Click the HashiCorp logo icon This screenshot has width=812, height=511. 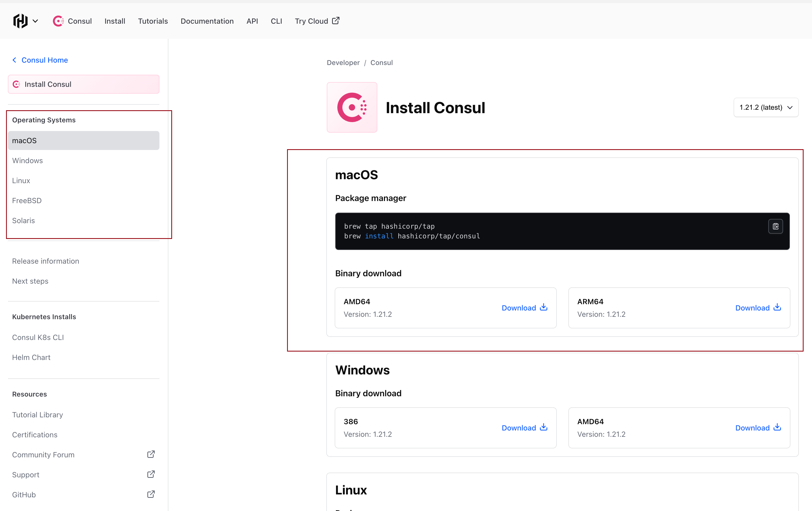pyautogui.click(x=20, y=21)
